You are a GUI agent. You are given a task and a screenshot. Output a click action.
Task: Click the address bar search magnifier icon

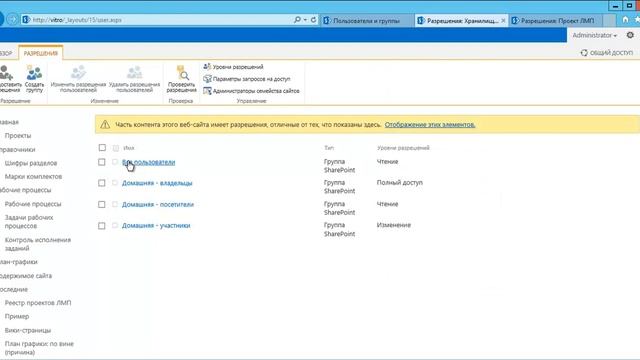click(298, 20)
